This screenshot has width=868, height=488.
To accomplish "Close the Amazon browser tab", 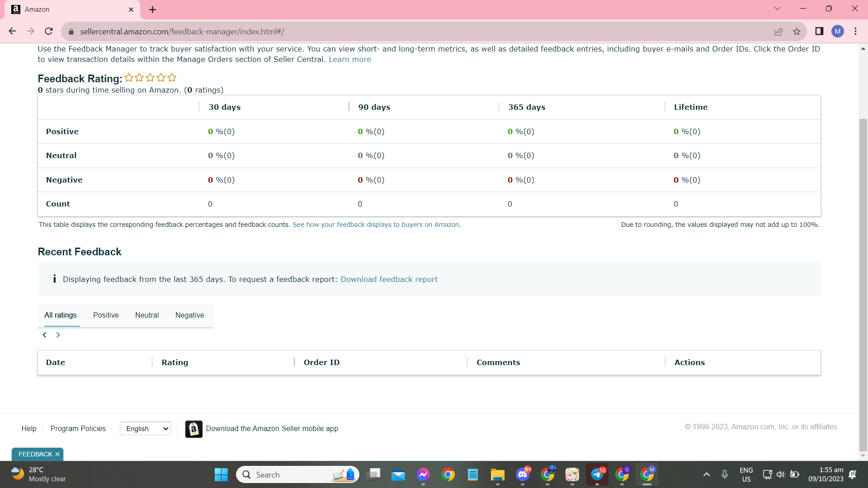I will (131, 9).
